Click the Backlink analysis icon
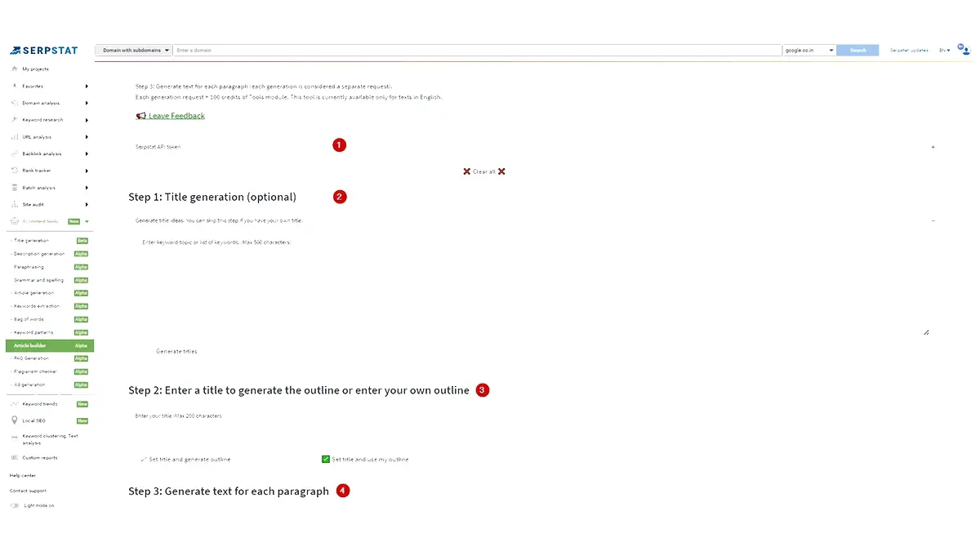 coord(15,153)
